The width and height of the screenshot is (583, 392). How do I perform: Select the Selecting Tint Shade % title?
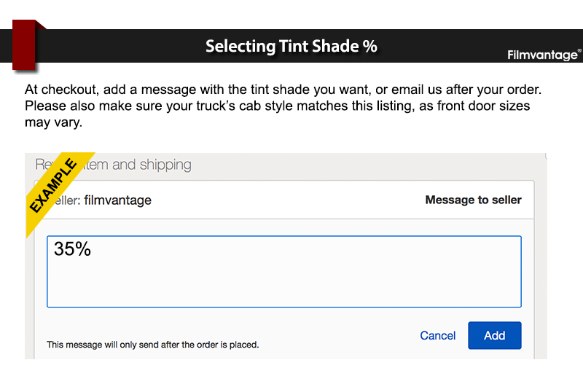point(291,46)
